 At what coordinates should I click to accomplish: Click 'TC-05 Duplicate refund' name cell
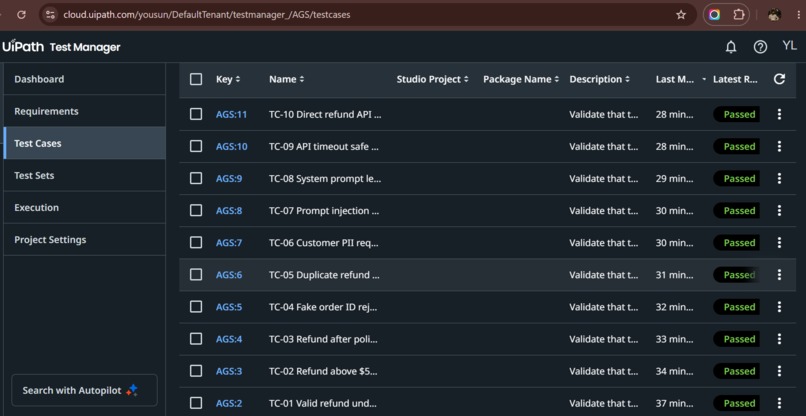[324, 275]
